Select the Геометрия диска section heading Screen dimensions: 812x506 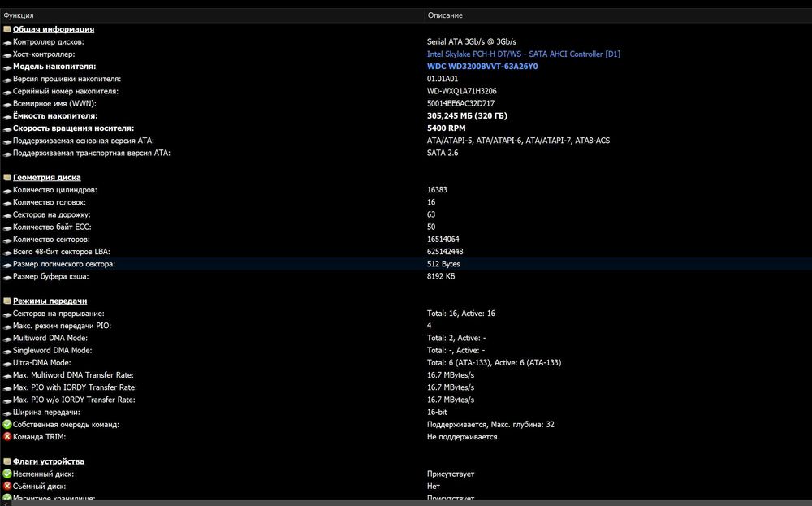[x=46, y=178]
